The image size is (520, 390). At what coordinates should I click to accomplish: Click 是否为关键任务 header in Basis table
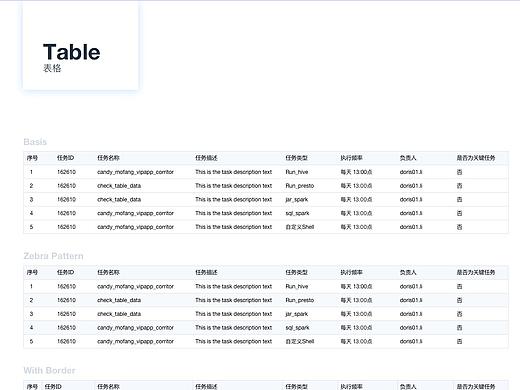point(476,158)
